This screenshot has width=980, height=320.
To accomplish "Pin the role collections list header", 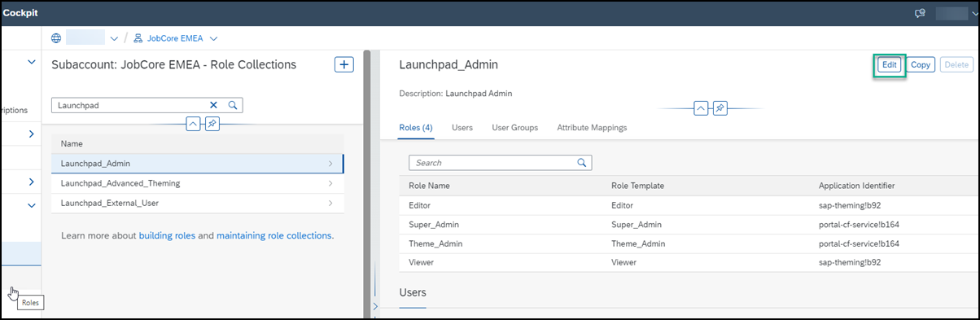I will (212, 124).
